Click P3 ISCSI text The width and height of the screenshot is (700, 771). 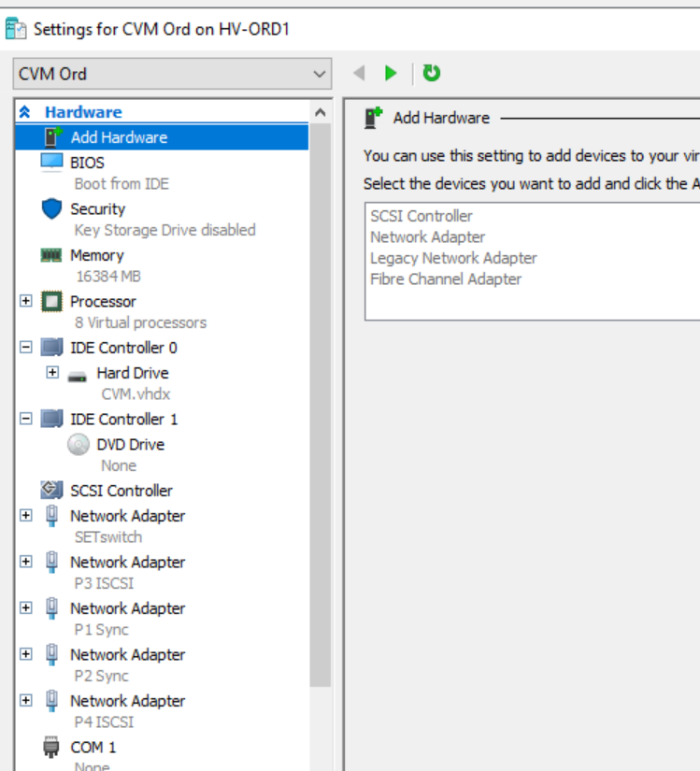105,583
